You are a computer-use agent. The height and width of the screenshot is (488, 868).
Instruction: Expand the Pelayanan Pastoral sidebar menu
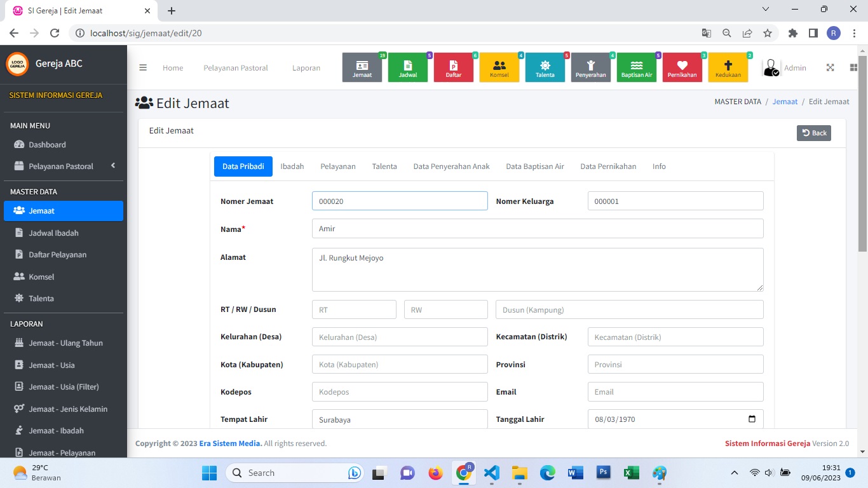click(62, 166)
